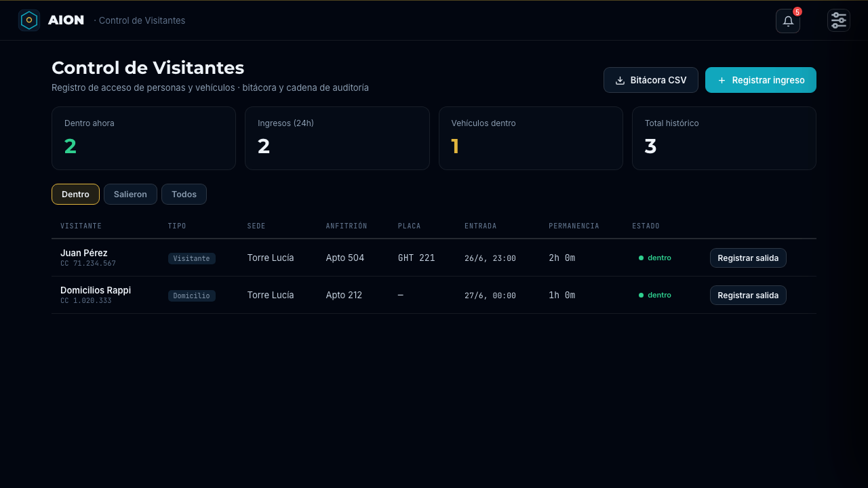This screenshot has height=488, width=868.
Task: Download the Bitácora CSV log
Action: pyautogui.click(x=651, y=80)
